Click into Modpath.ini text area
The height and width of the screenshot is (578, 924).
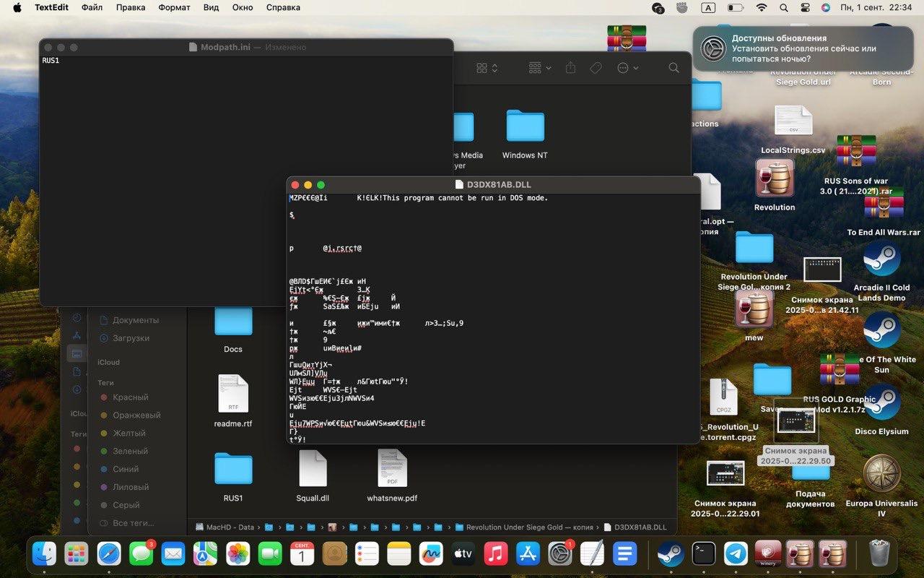tap(246, 181)
